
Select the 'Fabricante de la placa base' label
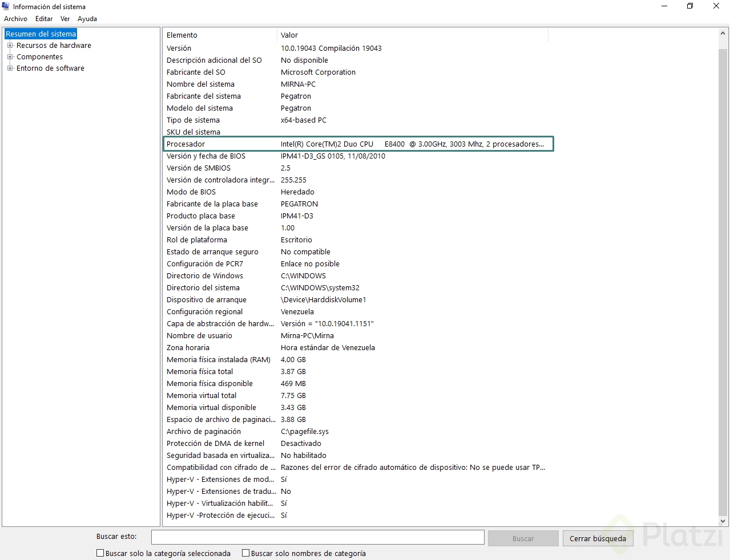click(x=212, y=204)
